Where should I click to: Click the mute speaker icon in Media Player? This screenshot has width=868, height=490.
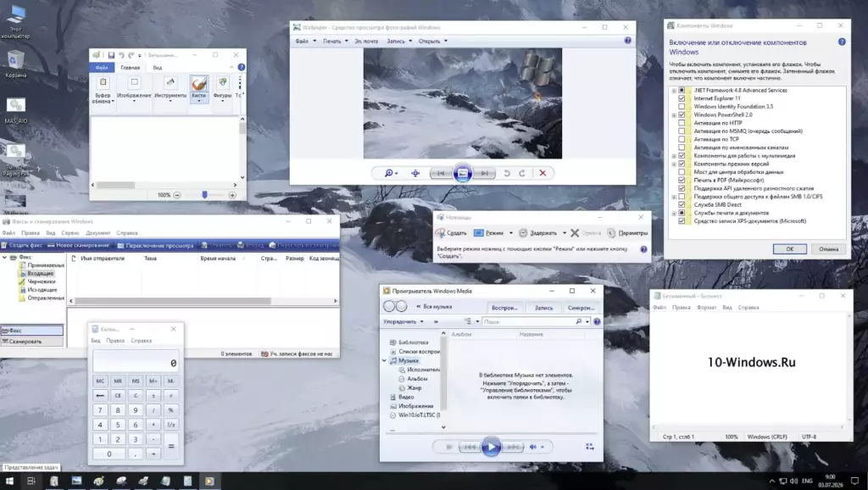click(533, 447)
